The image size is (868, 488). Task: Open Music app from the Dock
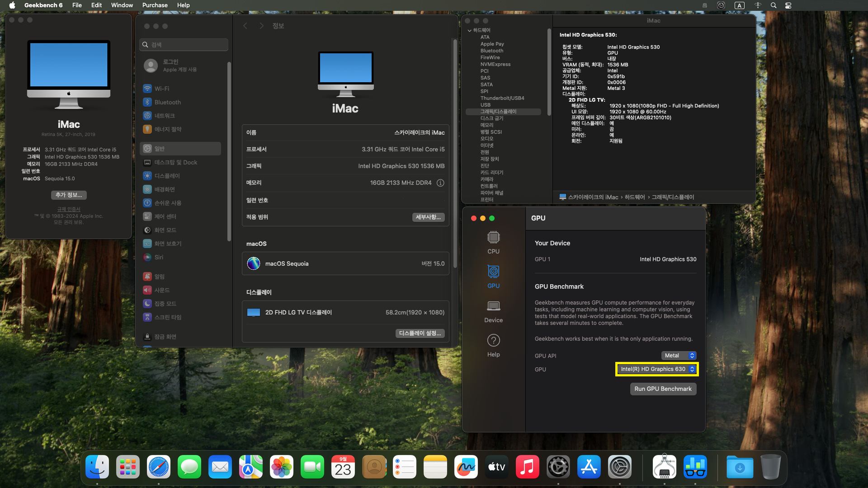[x=528, y=467]
